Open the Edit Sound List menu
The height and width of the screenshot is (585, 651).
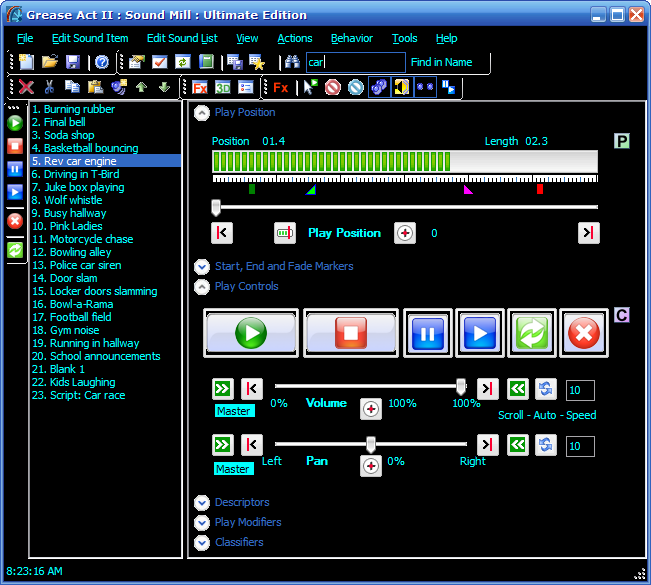[x=182, y=38]
